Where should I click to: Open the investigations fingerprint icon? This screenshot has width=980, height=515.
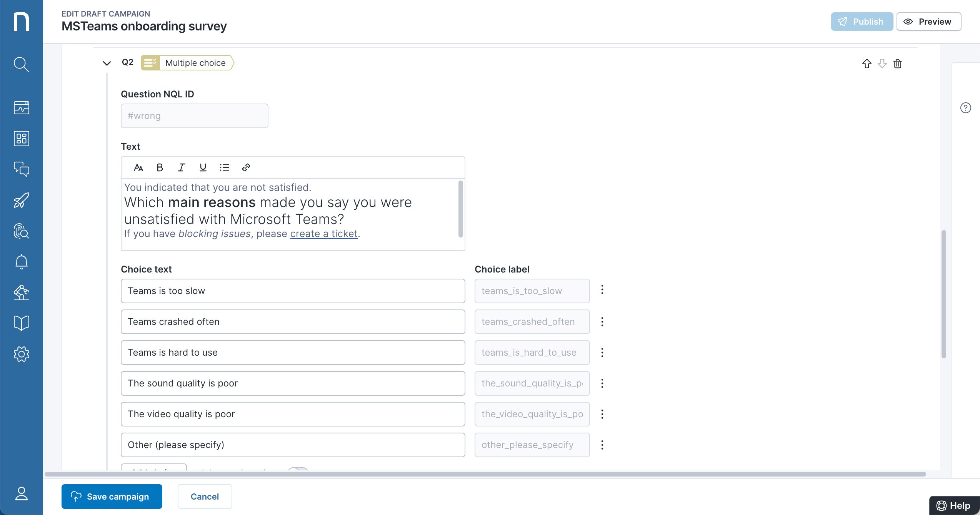point(22,231)
